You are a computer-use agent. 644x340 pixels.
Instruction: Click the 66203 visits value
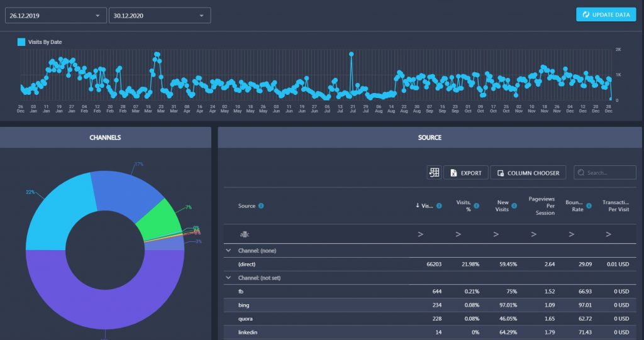[x=434, y=265]
